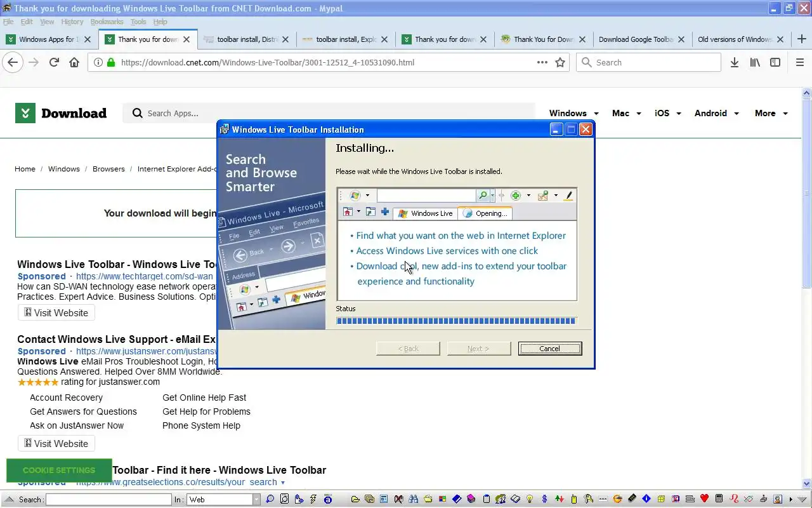
Task: Click the browser Reload button
Action: tap(54, 62)
